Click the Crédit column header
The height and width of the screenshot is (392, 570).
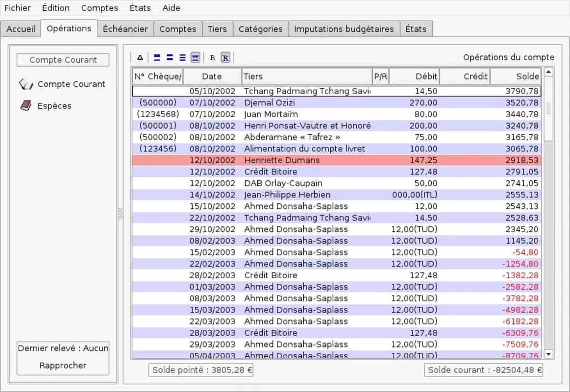coord(465,76)
